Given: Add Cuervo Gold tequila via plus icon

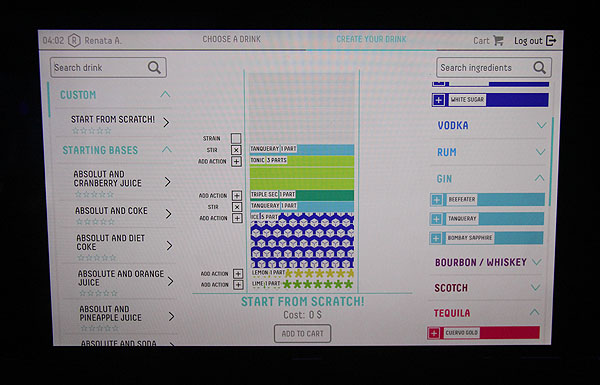Looking at the screenshot, I should (x=434, y=333).
